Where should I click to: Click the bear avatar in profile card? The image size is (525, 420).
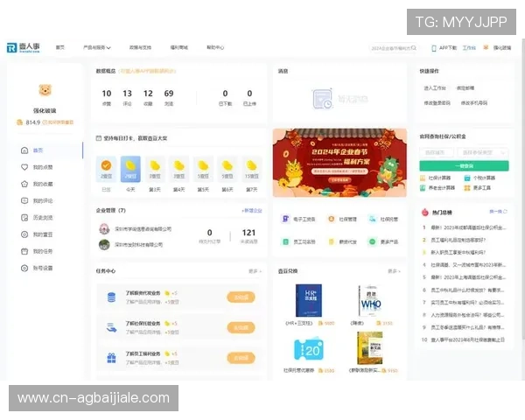pos(45,90)
